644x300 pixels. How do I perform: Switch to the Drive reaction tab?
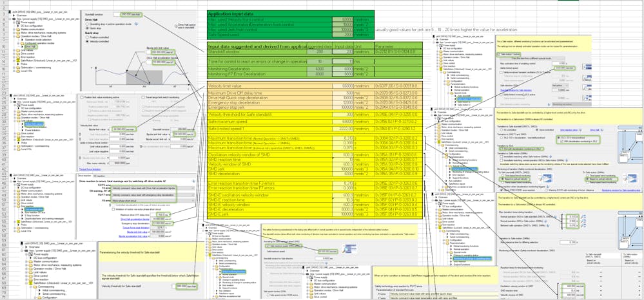point(84,176)
